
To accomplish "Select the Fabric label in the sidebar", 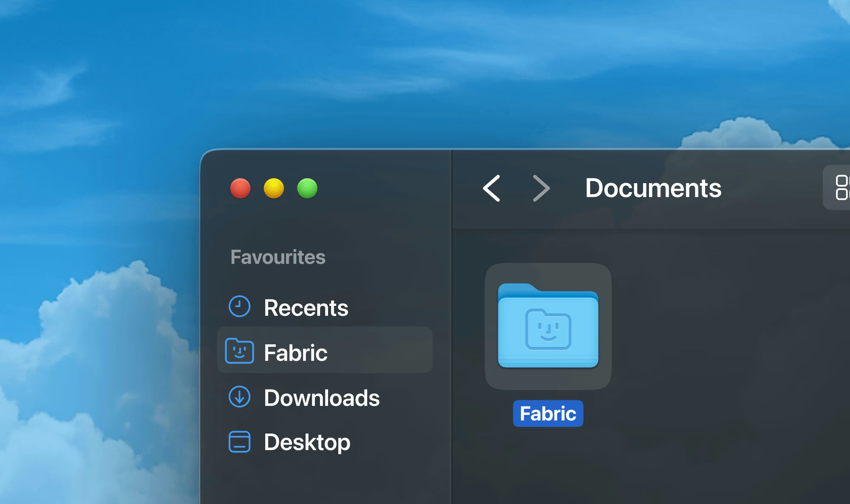I will [295, 353].
